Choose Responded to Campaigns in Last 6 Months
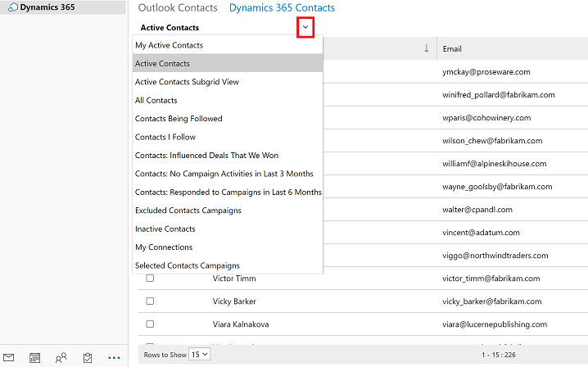 pyautogui.click(x=228, y=193)
